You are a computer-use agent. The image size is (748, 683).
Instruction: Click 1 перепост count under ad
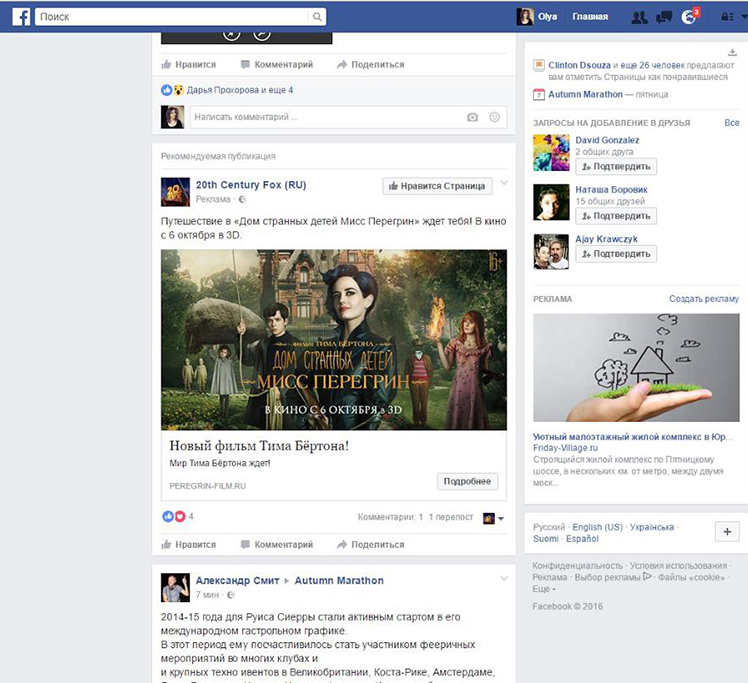(x=451, y=517)
